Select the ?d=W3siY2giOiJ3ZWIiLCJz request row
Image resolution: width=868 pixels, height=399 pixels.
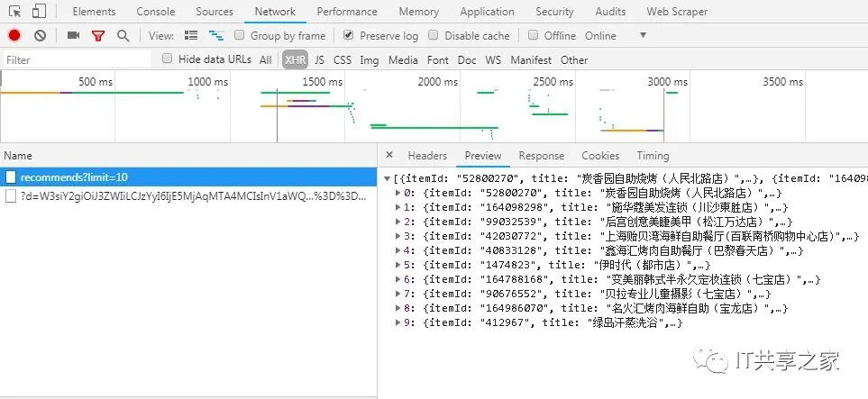click(188, 196)
